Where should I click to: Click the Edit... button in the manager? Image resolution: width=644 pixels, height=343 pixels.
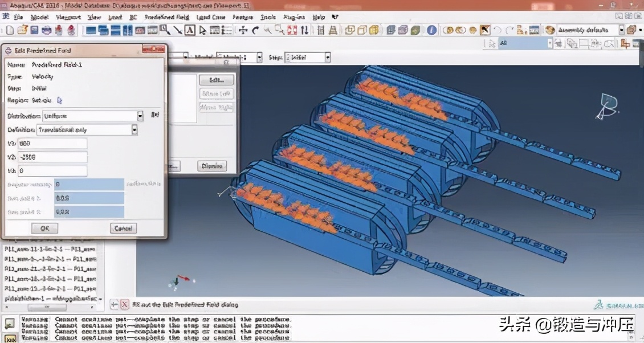[217, 80]
